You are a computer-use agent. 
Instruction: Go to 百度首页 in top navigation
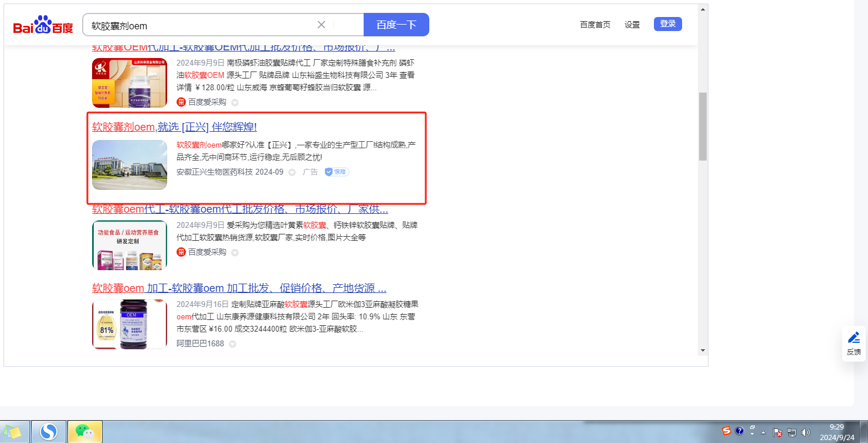[595, 25]
